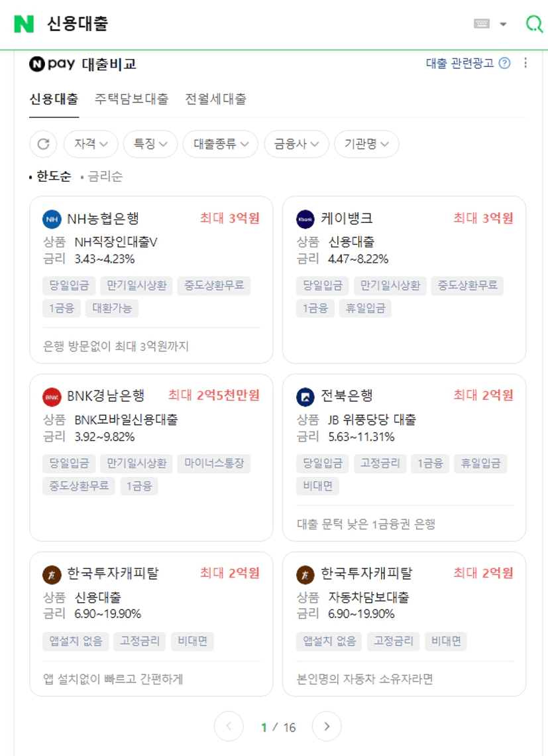Select 금리순 sort option
This screenshot has height=756, width=548.
[x=105, y=176]
